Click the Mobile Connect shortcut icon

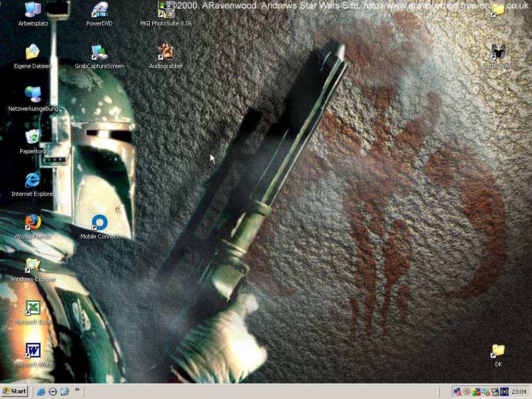99,223
